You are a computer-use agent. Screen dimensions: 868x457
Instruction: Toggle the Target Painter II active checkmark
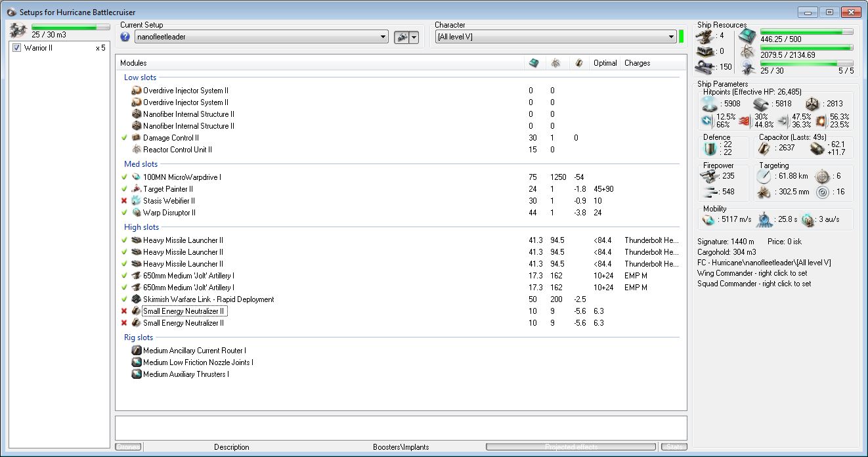click(124, 189)
